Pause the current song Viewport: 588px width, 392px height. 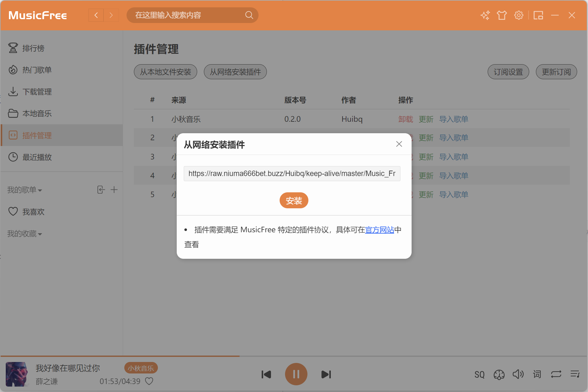click(x=296, y=374)
